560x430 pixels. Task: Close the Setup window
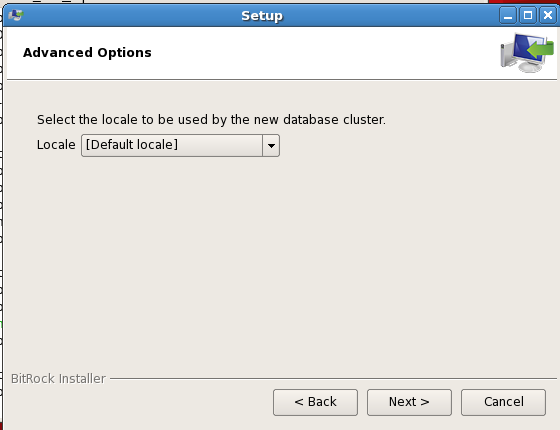(548, 16)
